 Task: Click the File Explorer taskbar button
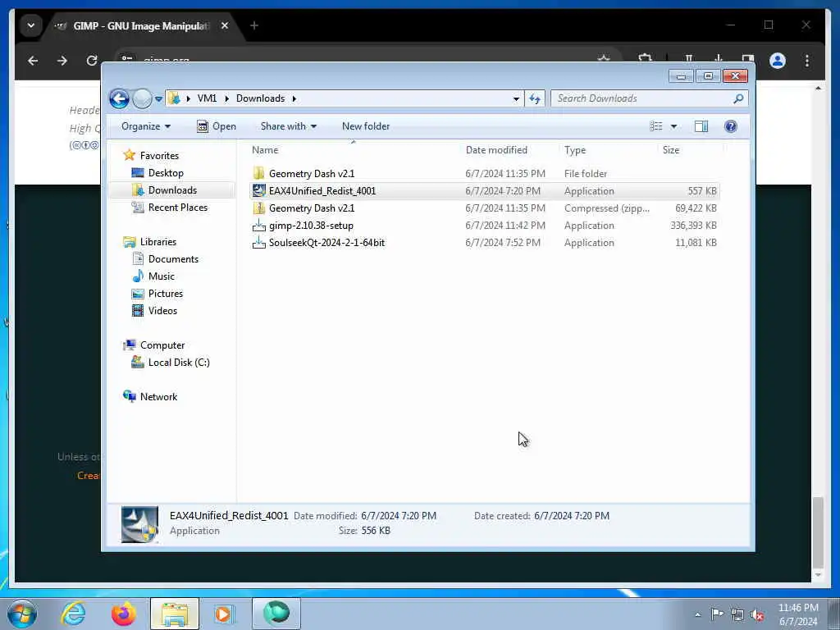[x=174, y=614]
